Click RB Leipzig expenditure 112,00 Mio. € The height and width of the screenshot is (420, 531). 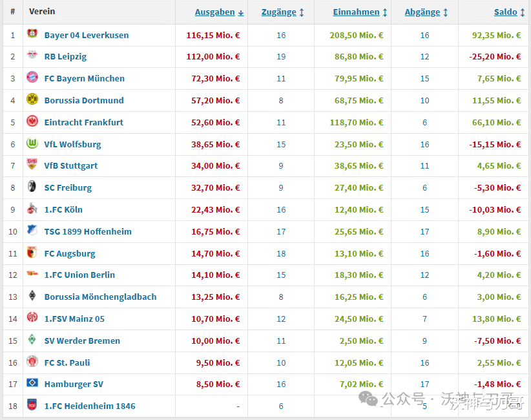(213, 57)
